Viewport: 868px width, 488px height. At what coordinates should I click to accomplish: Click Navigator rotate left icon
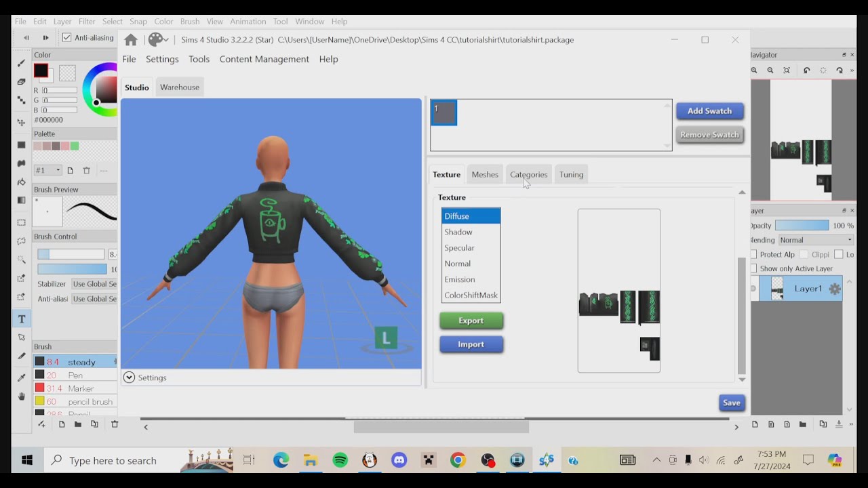point(806,70)
